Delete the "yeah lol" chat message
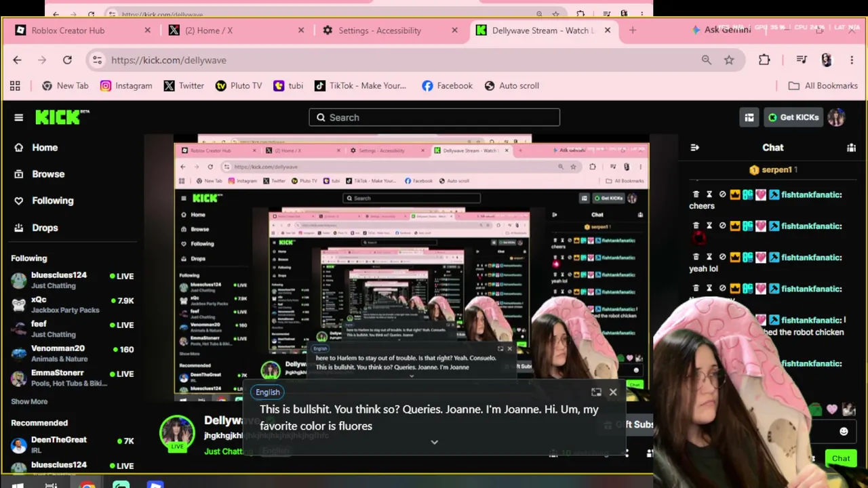 pyautogui.click(x=696, y=257)
